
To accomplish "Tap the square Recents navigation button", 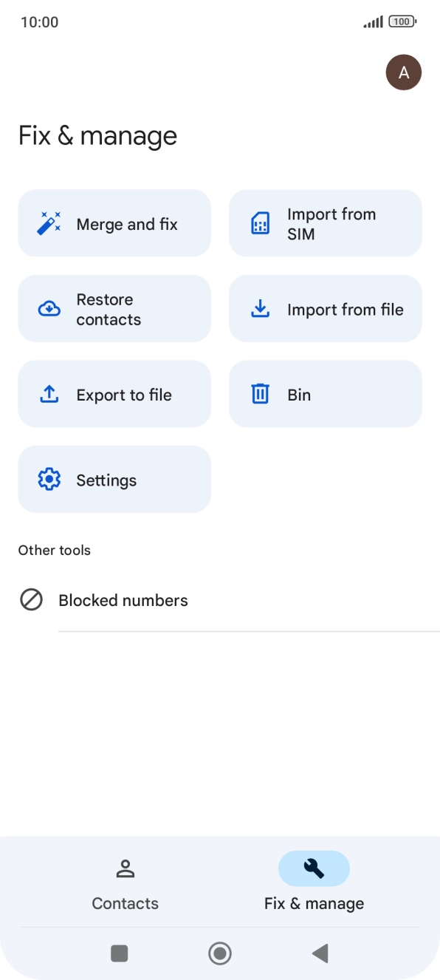I will (x=120, y=953).
